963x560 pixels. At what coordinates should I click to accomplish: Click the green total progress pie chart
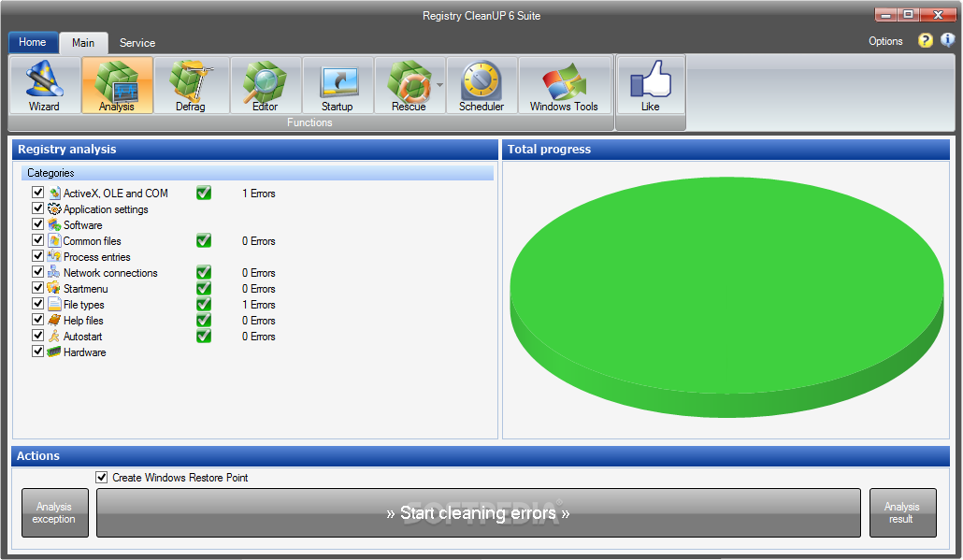[726, 298]
